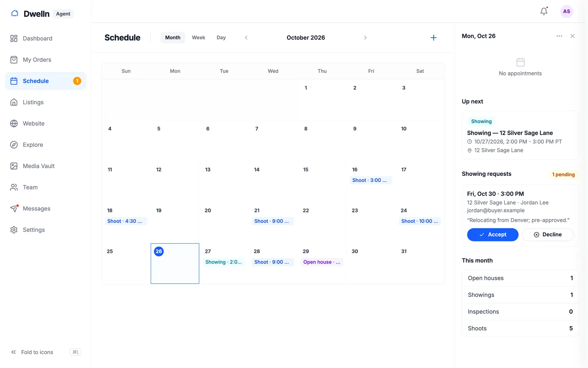588x368 pixels.
Task: Click the Open houses stat row
Action: coord(520,278)
